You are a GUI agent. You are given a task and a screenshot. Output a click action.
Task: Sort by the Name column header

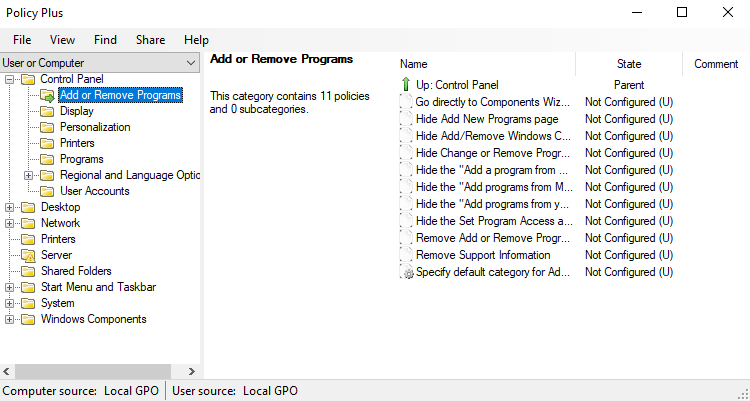coord(486,64)
